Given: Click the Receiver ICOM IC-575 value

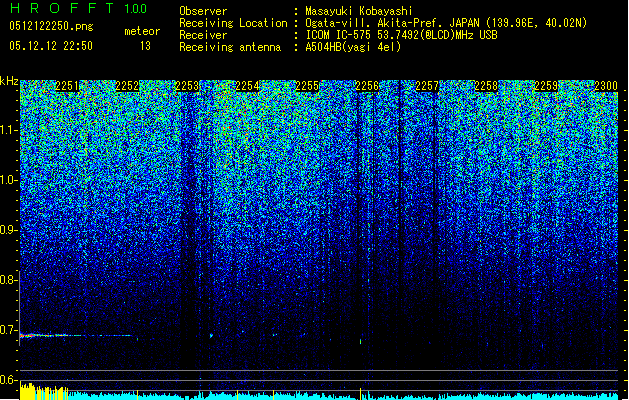Looking at the screenshot, I should click(x=401, y=35).
